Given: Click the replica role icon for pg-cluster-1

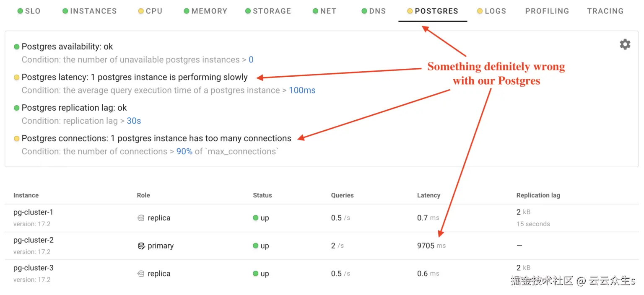Looking at the screenshot, I should tap(141, 218).
